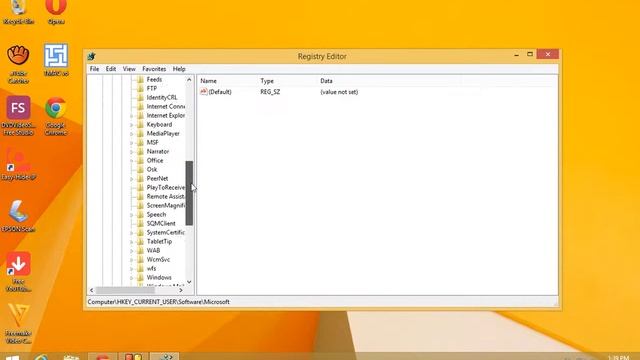Expand the Keyboard key

[x=131, y=125]
